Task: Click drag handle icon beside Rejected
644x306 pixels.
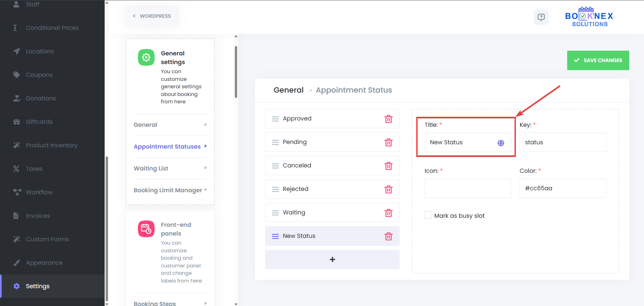Action: click(x=275, y=189)
